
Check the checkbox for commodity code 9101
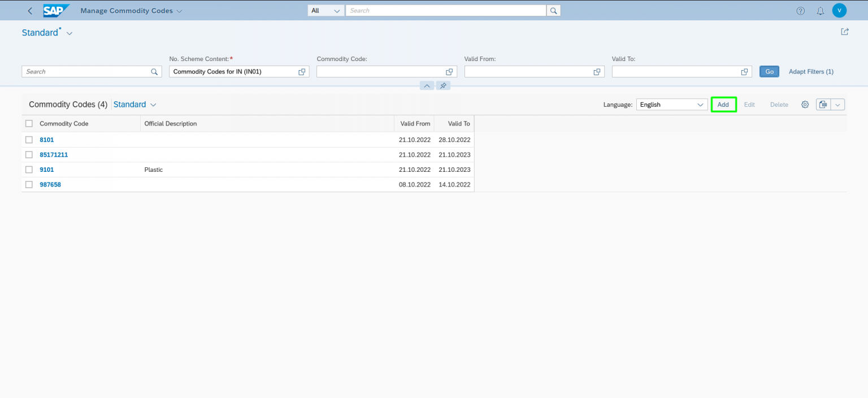pos(29,169)
